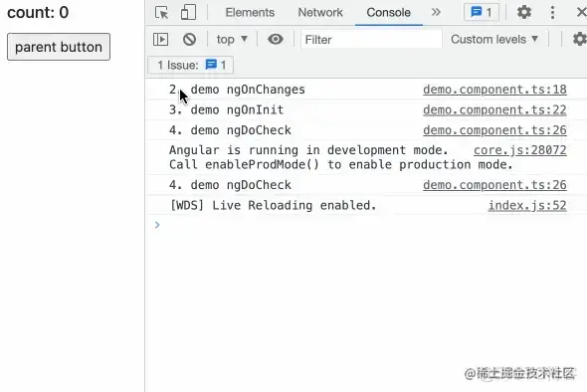This screenshot has height=392, width=587.
Task: Open DevTools settings gear
Action: (523, 12)
